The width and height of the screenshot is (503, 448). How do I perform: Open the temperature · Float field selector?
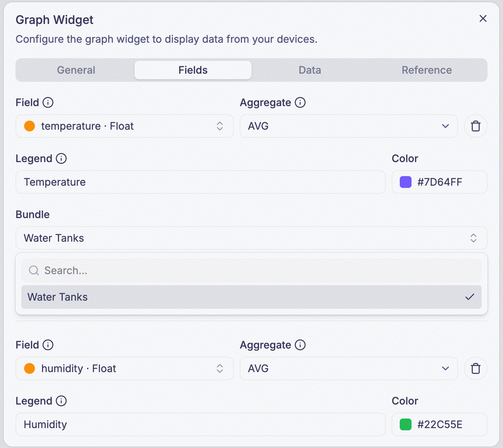(x=125, y=126)
